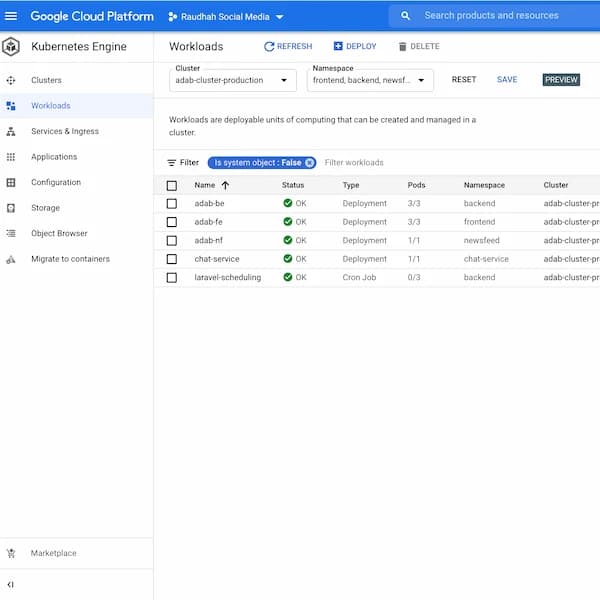Sort by the Status column header
The width and height of the screenshot is (600, 600).
pos(293,185)
